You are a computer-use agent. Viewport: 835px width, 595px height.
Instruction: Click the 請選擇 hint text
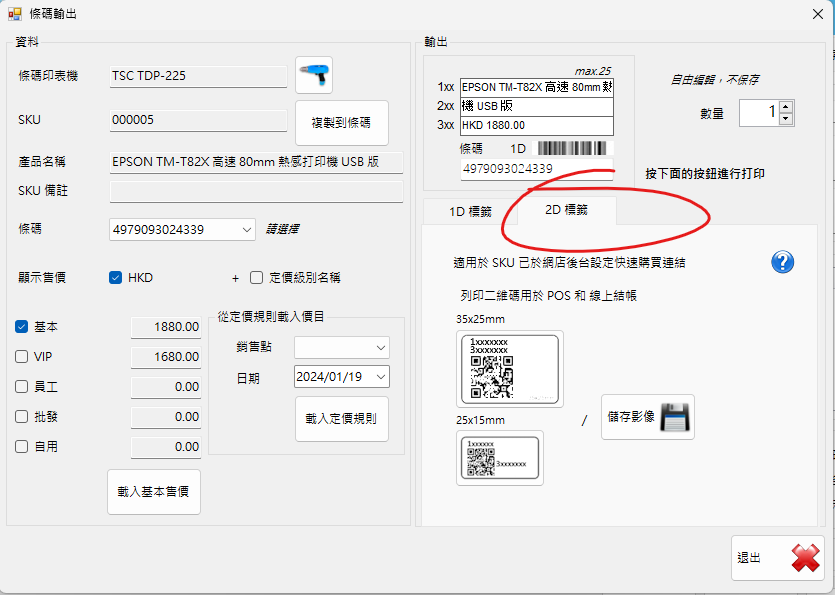[x=282, y=230]
